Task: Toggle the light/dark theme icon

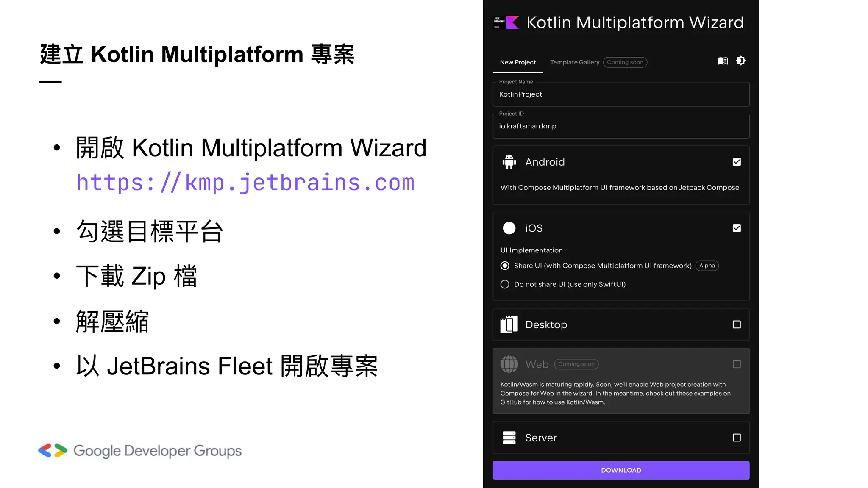Action: [741, 61]
